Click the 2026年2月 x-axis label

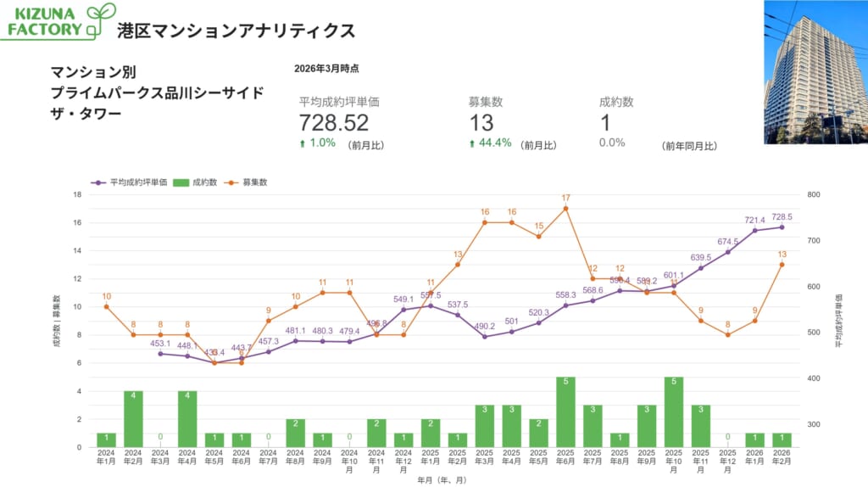pos(782,459)
